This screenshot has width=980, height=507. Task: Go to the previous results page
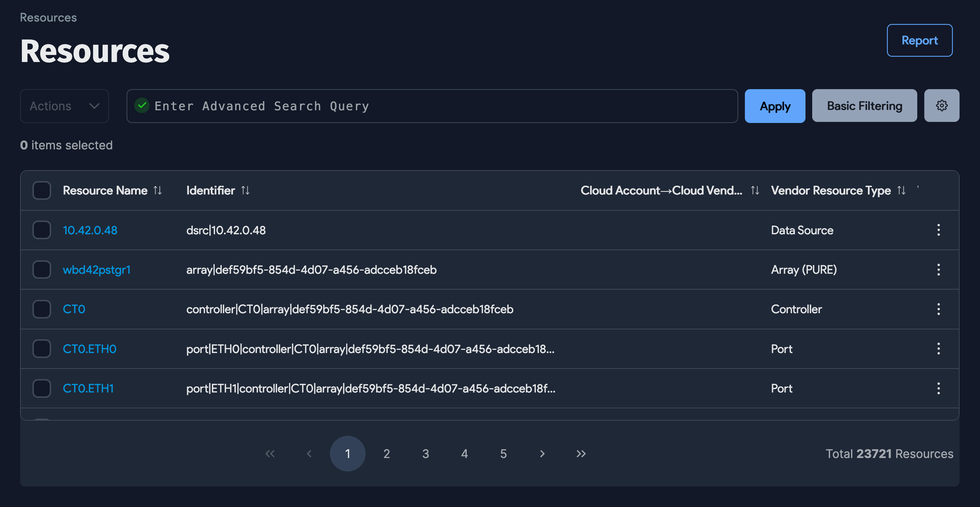tap(309, 453)
